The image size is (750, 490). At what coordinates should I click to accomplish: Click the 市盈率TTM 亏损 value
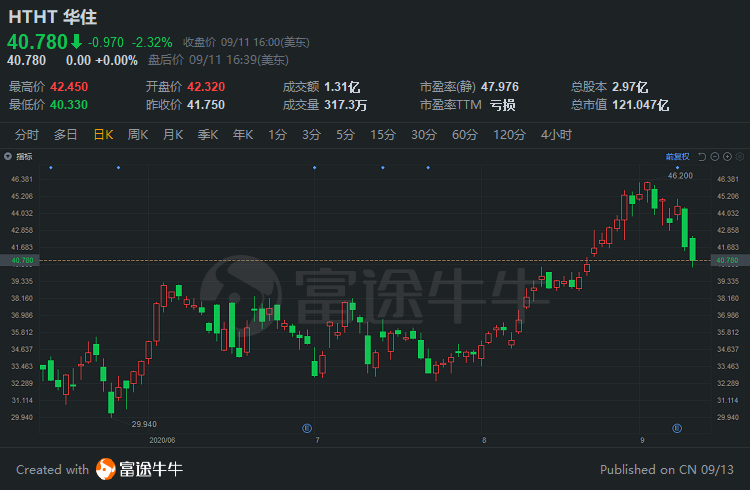pos(502,105)
